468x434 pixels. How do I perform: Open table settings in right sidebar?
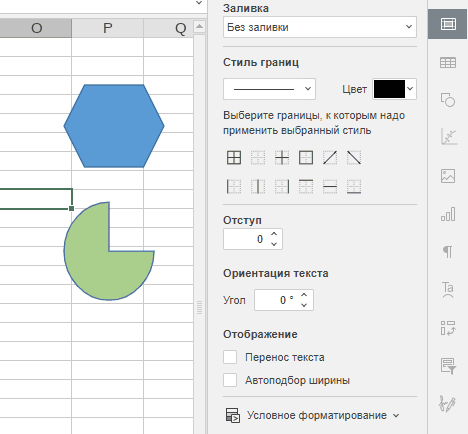(x=448, y=63)
